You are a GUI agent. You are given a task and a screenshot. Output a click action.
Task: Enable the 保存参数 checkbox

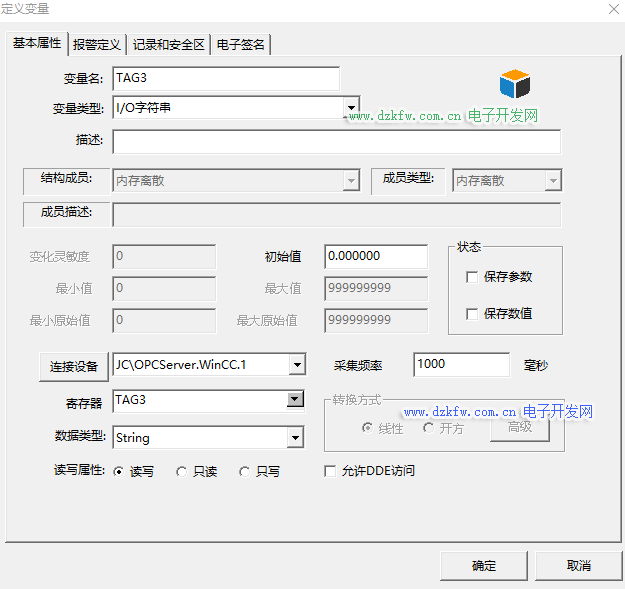[472, 278]
